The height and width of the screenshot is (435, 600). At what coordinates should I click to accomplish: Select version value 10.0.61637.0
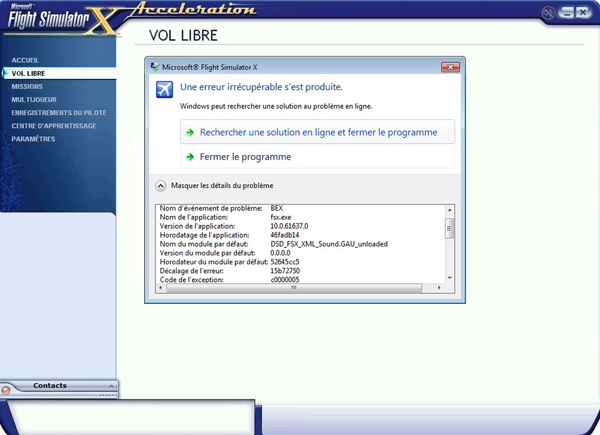point(289,226)
